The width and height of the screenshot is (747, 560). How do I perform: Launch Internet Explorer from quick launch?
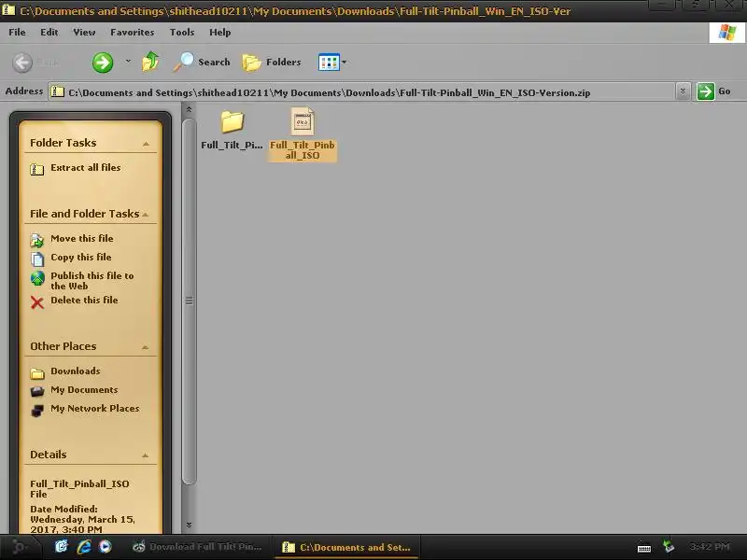click(84, 547)
